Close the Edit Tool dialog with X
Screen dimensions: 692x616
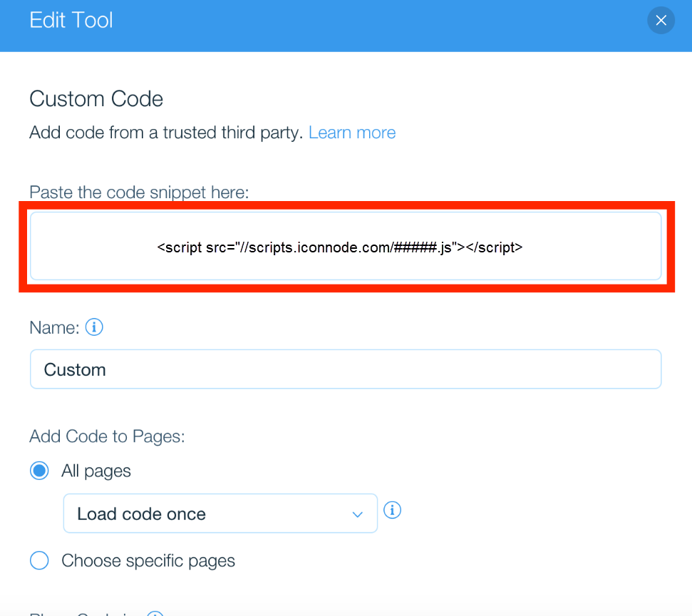pos(661,20)
